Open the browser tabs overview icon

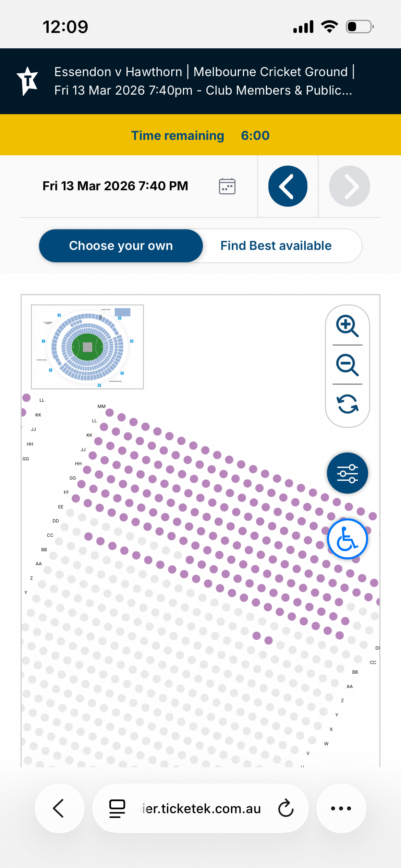(x=117, y=808)
